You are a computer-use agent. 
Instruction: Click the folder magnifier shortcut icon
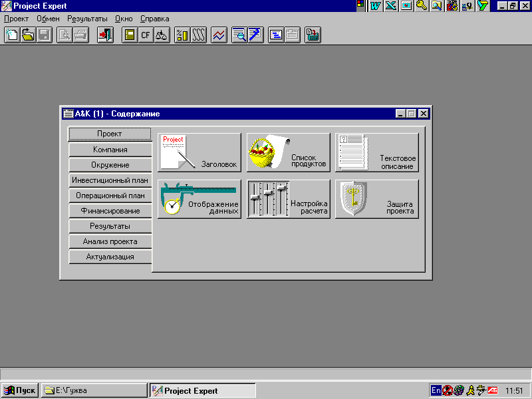click(x=437, y=6)
